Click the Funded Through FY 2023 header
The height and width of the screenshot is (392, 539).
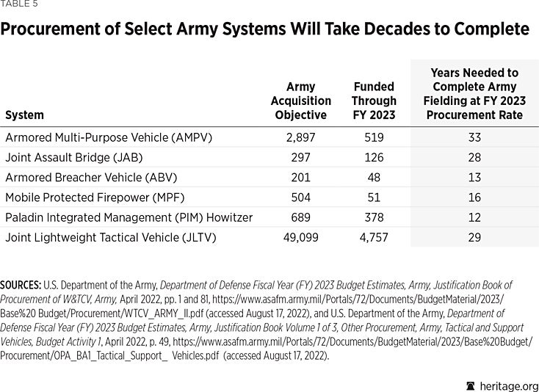pyautogui.click(x=373, y=101)
